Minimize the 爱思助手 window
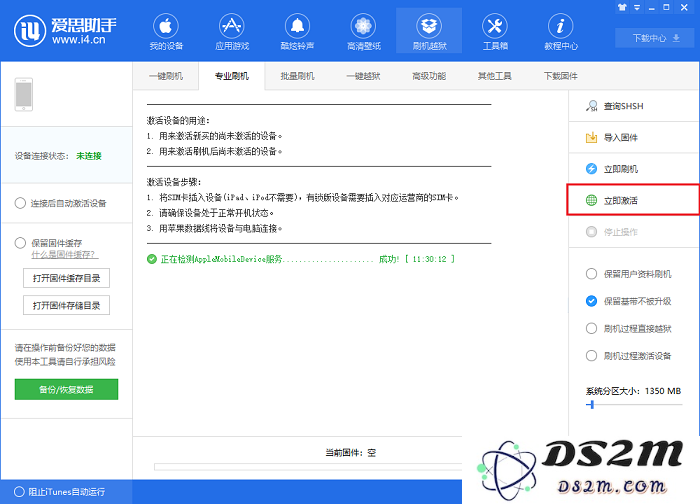 (652, 8)
